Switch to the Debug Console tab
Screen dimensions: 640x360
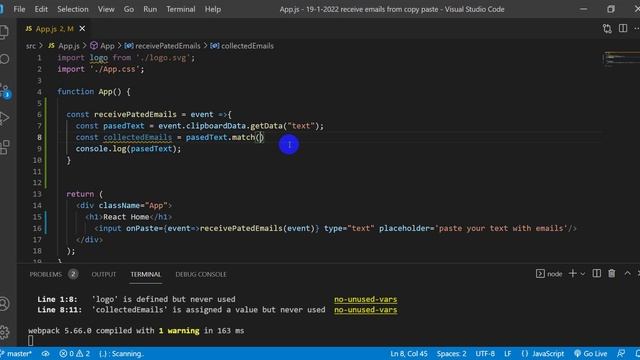point(201,274)
